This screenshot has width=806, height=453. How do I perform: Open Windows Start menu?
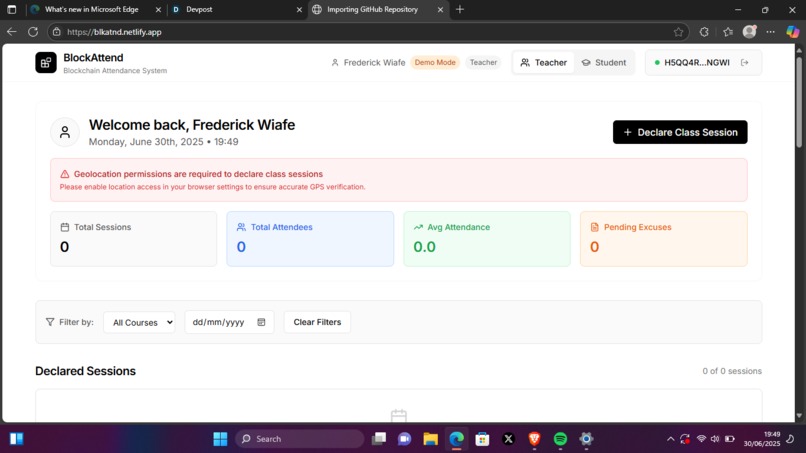220,439
